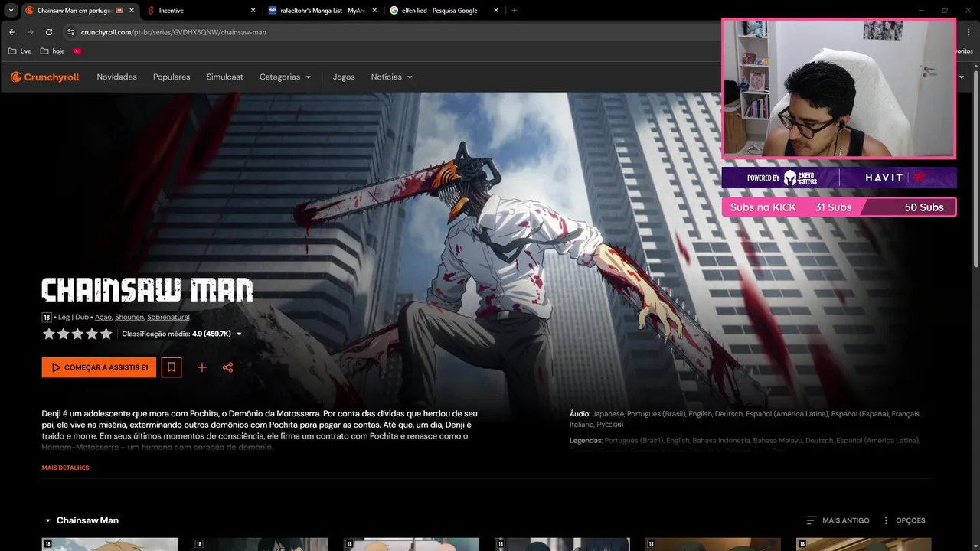Expand the Notícias dropdown menu
Viewport: 980px width, 551px height.
391,77
